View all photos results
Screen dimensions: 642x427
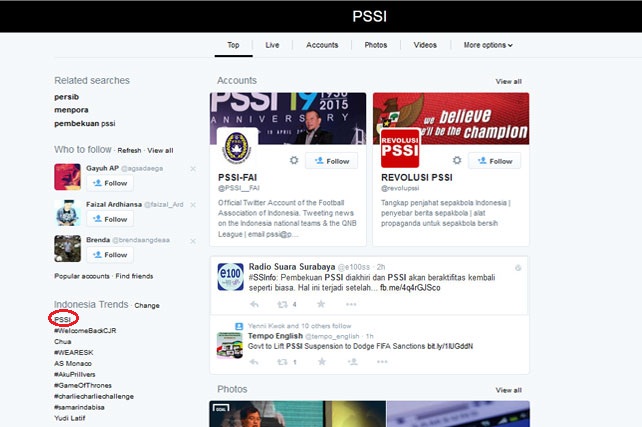click(x=509, y=390)
